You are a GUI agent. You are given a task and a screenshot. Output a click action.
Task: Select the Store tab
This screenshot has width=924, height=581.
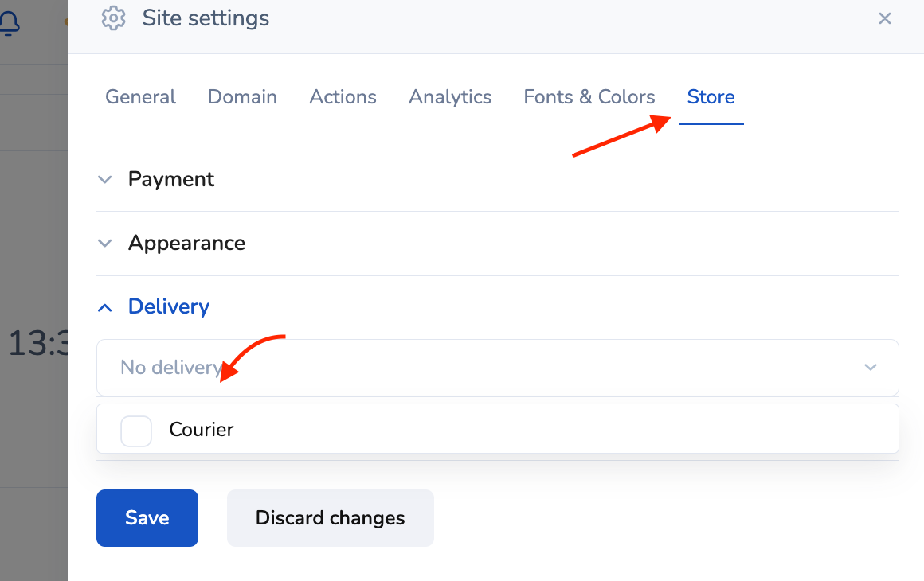(711, 97)
